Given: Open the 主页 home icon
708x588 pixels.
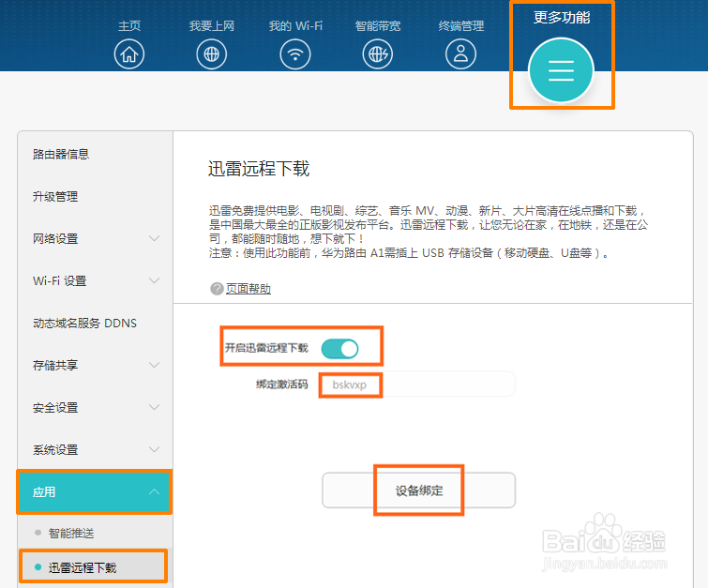Looking at the screenshot, I should pyautogui.click(x=129, y=54).
